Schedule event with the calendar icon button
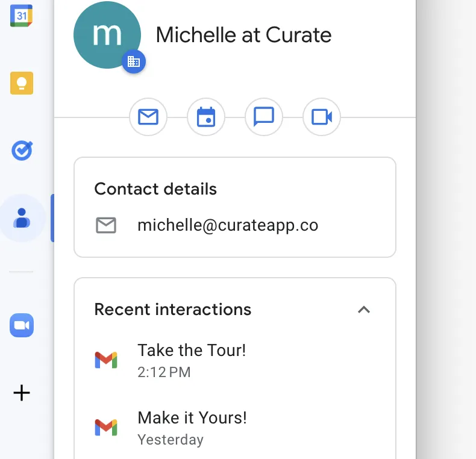 [206, 117]
